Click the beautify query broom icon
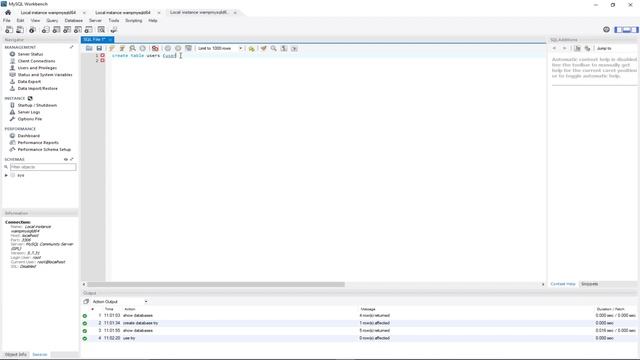Screen dimensions: 640x360 click(x=264, y=48)
